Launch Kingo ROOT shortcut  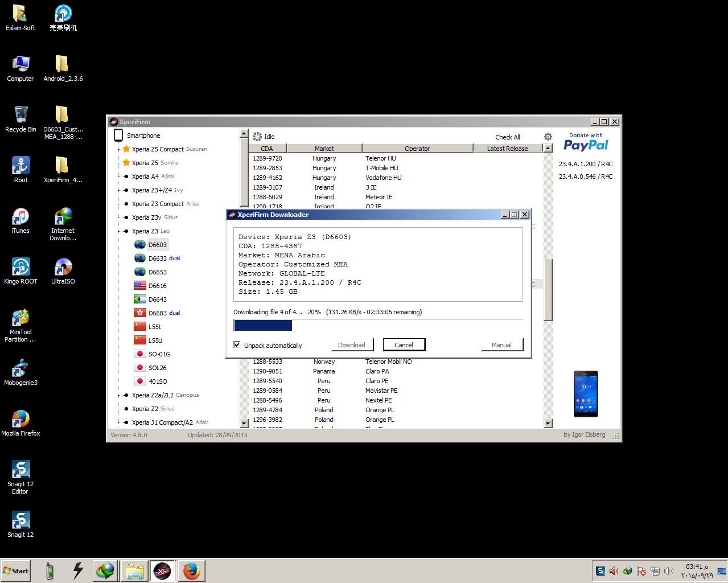[20, 271]
